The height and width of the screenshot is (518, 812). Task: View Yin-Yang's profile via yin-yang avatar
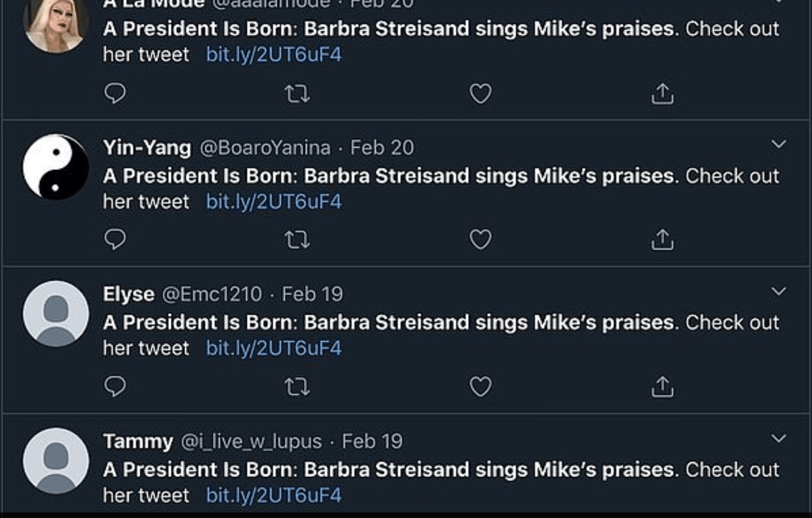56,167
